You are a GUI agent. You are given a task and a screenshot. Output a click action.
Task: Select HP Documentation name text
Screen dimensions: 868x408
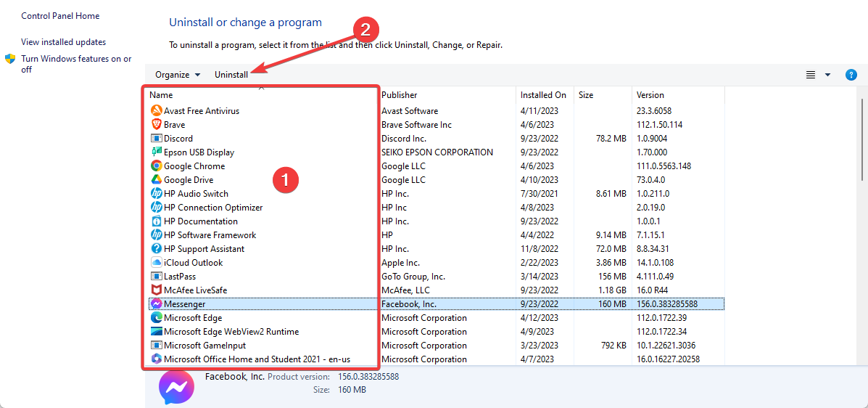tap(201, 221)
